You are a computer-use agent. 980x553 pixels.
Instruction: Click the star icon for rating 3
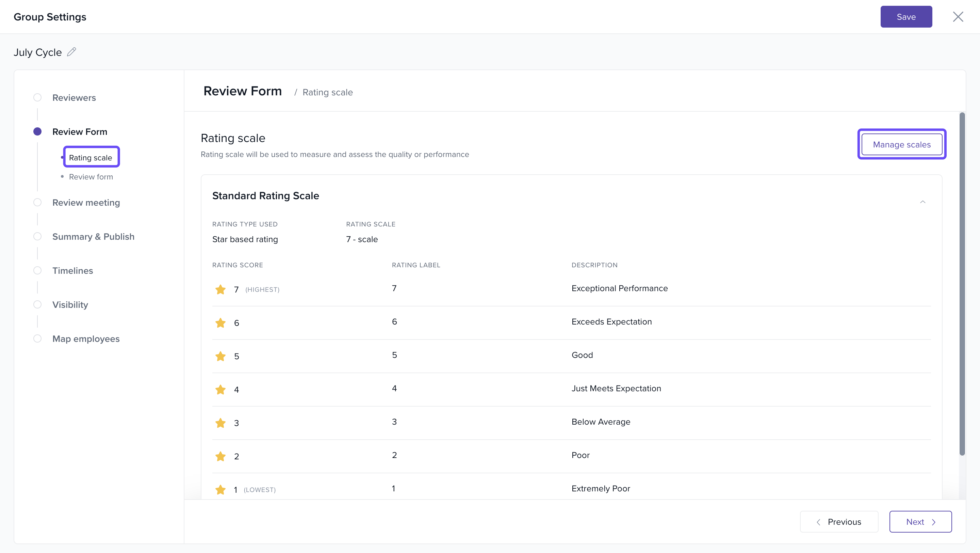coord(220,423)
